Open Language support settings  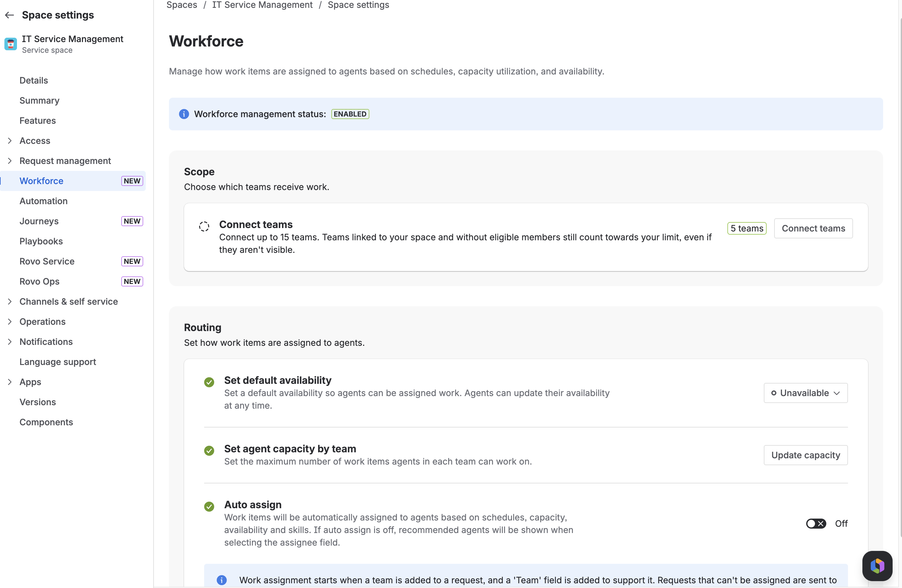(x=73, y=362)
